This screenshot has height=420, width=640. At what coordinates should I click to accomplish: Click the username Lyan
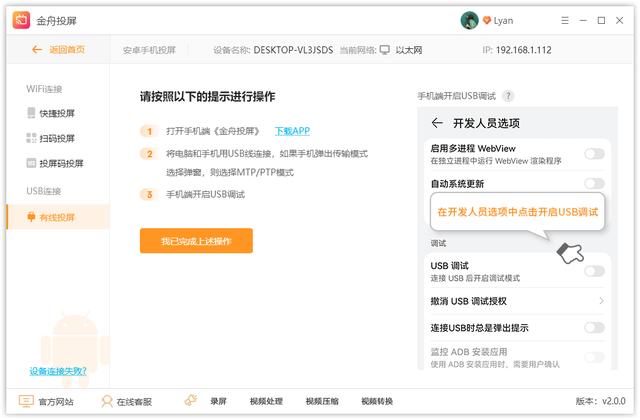coord(503,20)
